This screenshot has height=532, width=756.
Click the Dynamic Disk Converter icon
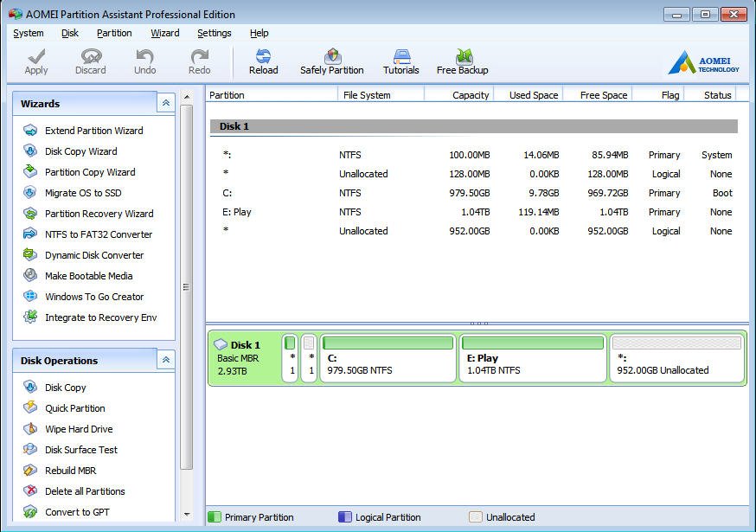point(30,254)
